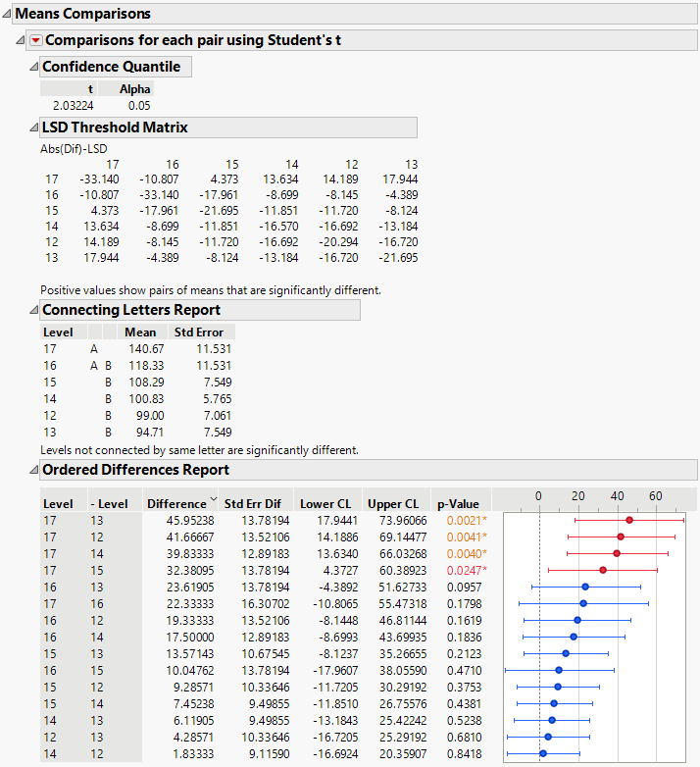Viewport: 700px width, 767px height.
Task: Click the Alpha value 0.05
Action: click(136, 104)
